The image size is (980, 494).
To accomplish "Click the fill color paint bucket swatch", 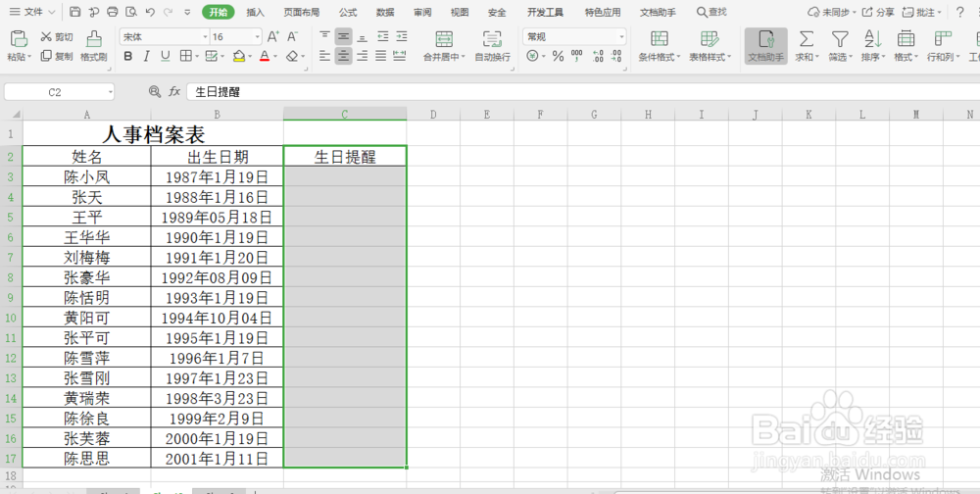I will tap(238, 56).
